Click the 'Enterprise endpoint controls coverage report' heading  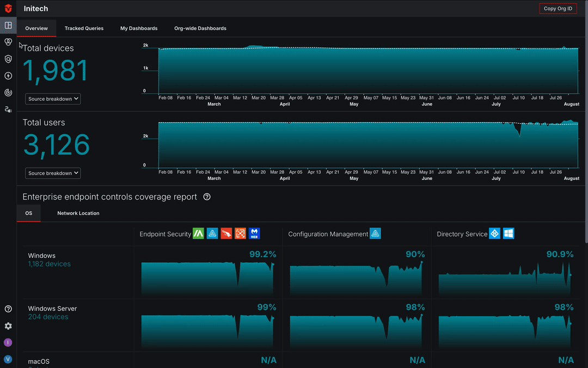pos(109,197)
